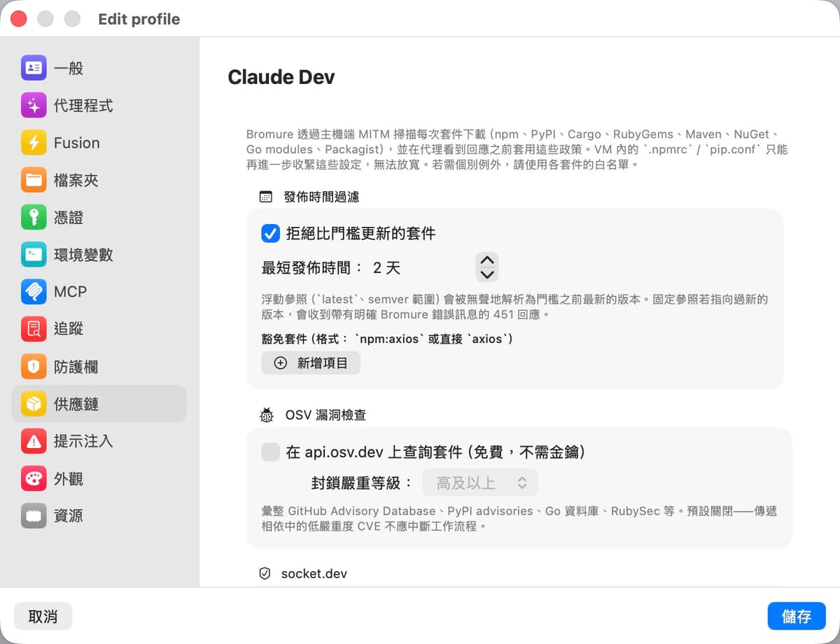Click the 環境變數 terminal icon
This screenshot has height=644, width=840.
point(34,255)
